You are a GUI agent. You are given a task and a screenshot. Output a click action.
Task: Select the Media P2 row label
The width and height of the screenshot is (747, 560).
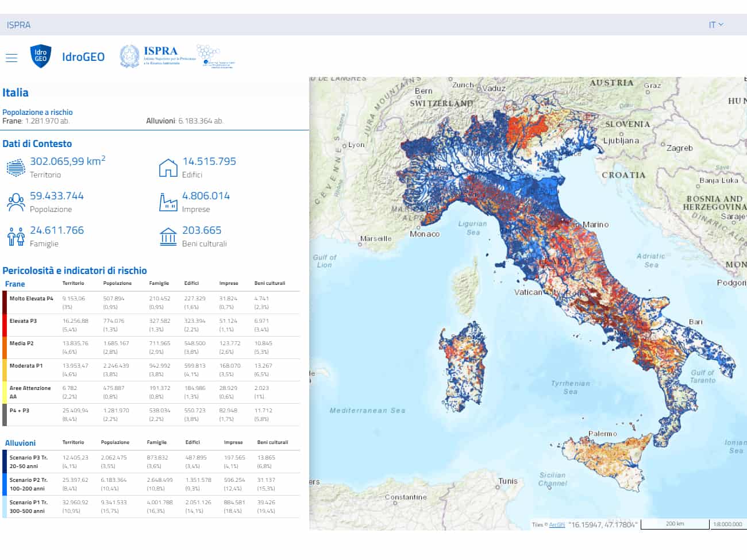(x=21, y=343)
